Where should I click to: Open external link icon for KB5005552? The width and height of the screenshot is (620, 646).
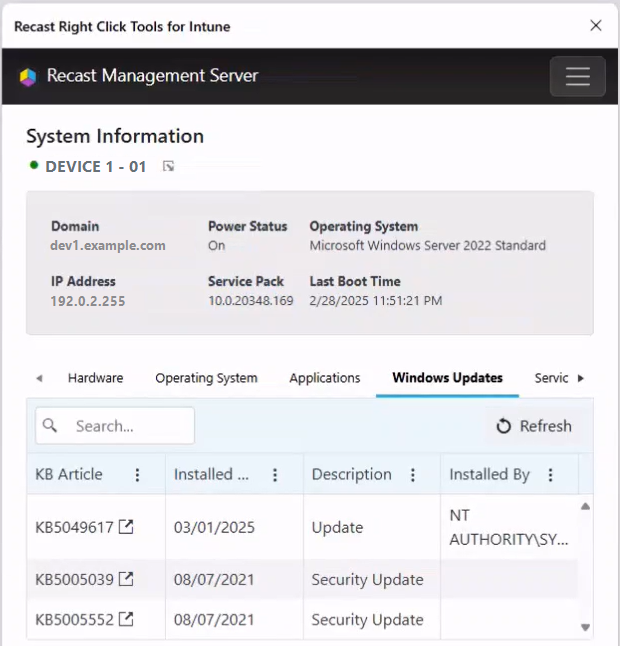coord(126,620)
